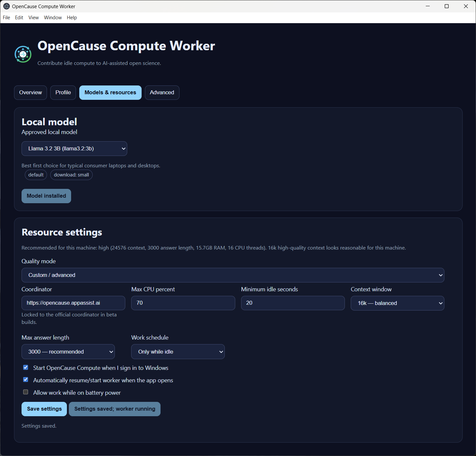The height and width of the screenshot is (456, 476).
Task: Click the Minimum idle seconds field
Action: [x=293, y=303]
